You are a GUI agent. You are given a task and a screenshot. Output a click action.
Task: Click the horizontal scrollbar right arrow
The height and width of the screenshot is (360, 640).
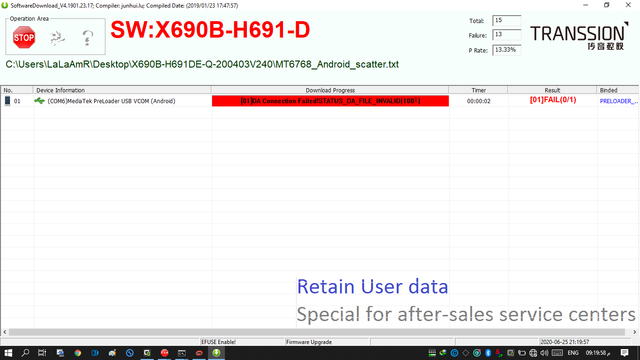(635, 332)
